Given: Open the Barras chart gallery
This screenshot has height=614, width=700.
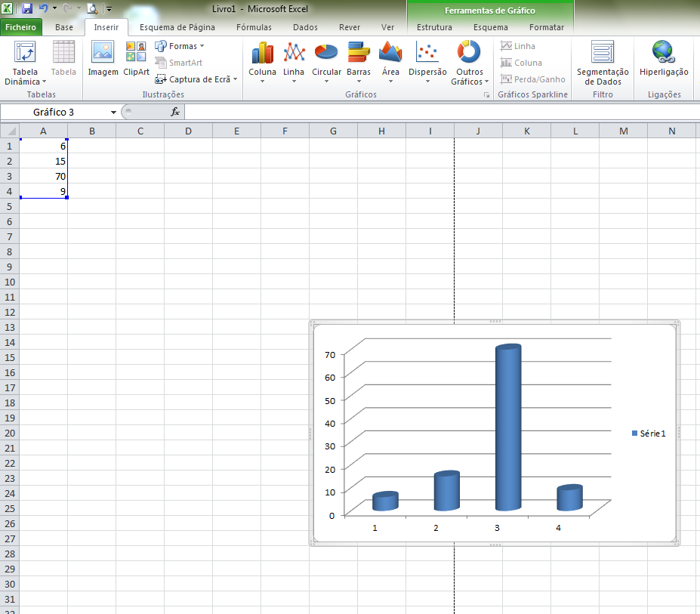Looking at the screenshot, I should coord(359,62).
